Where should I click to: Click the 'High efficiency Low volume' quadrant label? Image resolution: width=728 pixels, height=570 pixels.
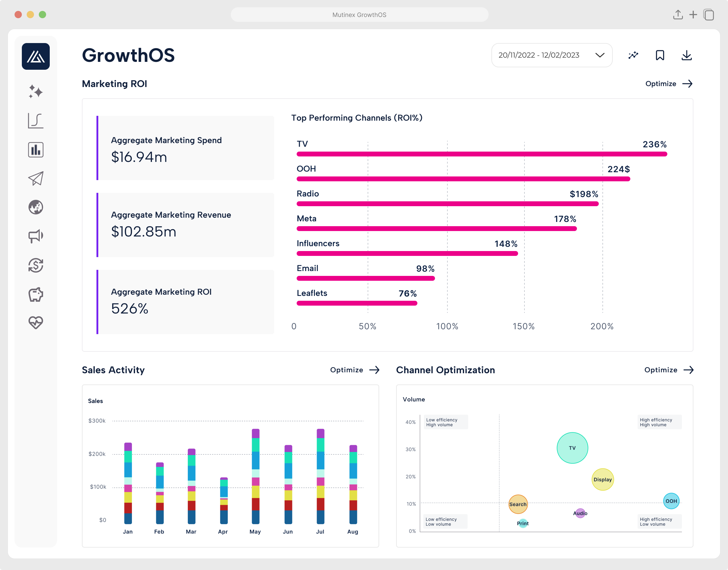[x=659, y=521]
